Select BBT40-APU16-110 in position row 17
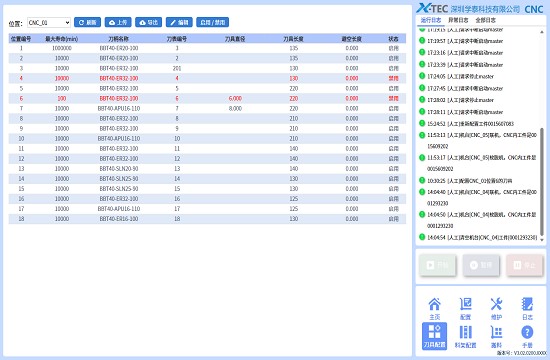Viewport: 550px width, 360px height. pyautogui.click(x=119, y=208)
